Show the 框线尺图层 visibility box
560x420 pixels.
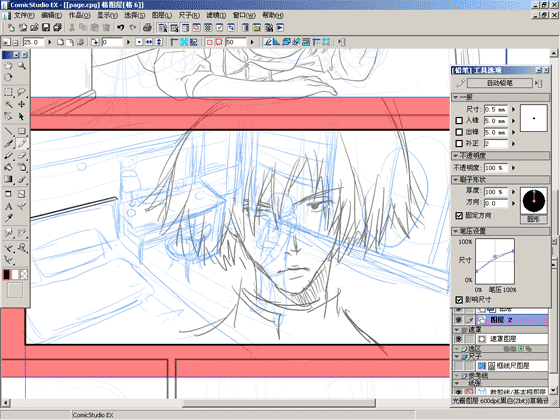tap(459, 366)
